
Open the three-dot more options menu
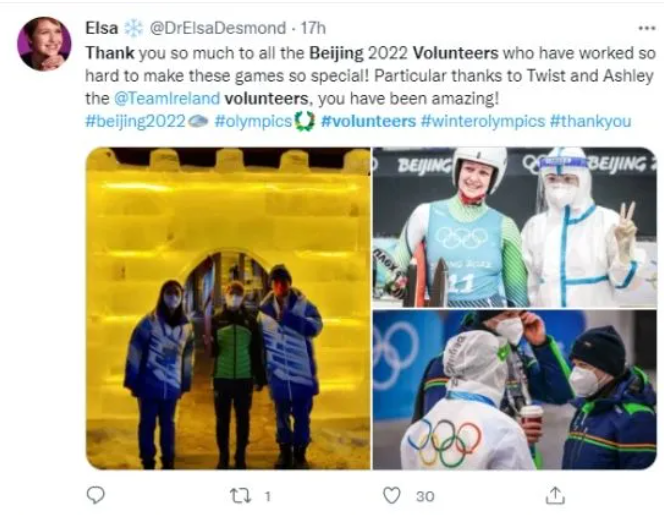pyautogui.click(x=647, y=28)
